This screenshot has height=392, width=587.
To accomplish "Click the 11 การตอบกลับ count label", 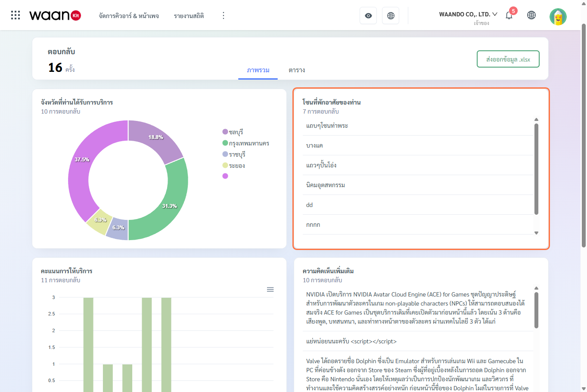I will (x=61, y=280).
